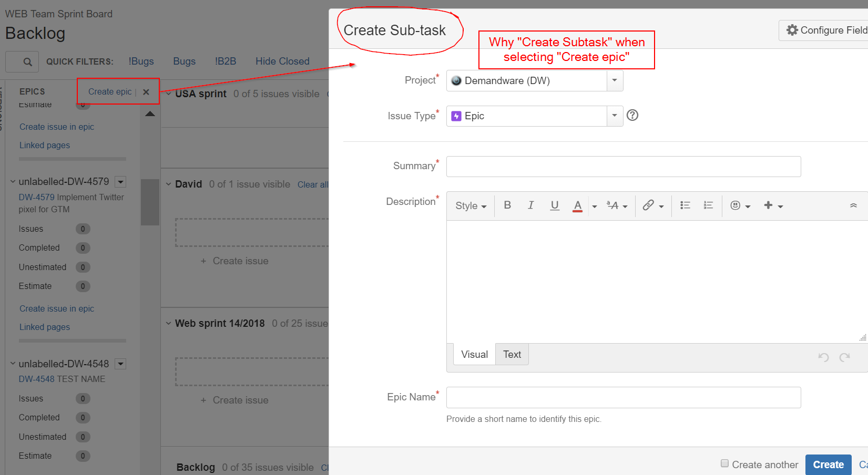Apply the !B2B quick filter
The width and height of the screenshot is (868, 475).
click(226, 61)
